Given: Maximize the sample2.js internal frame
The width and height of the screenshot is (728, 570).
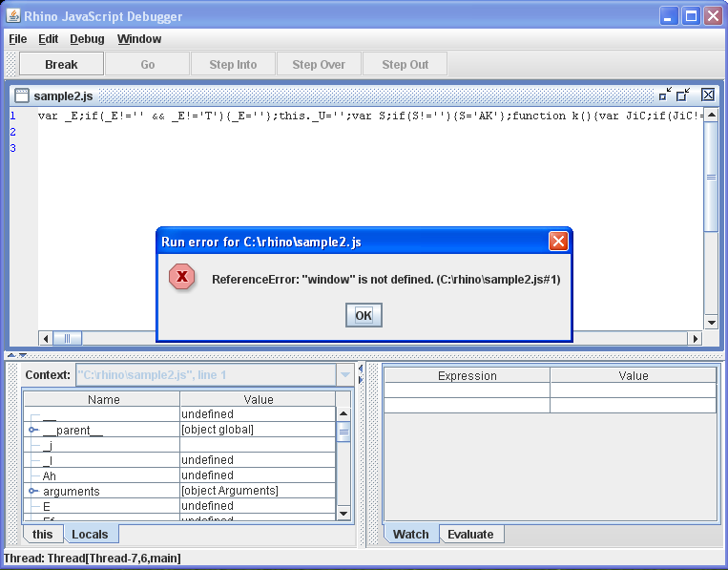Looking at the screenshot, I should [x=683, y=95].
